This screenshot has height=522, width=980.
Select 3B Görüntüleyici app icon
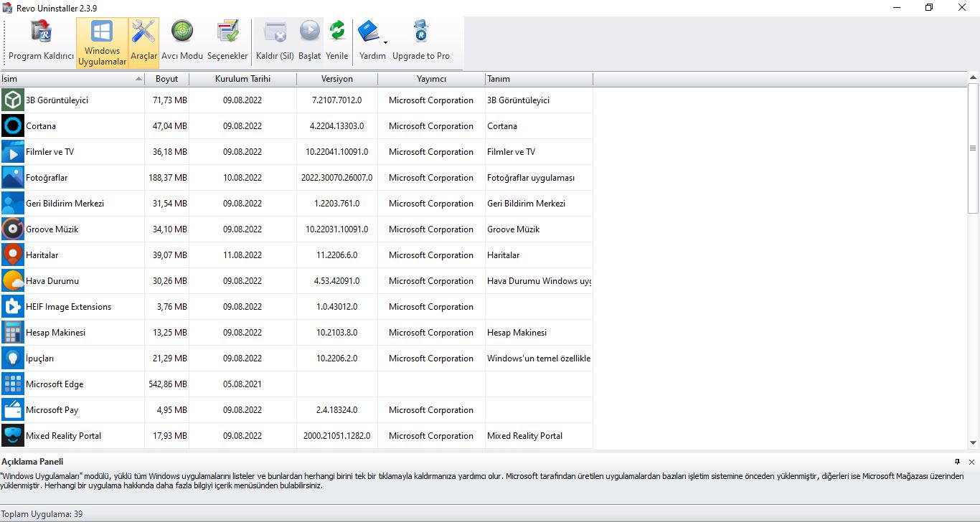[x=13, y=100]
